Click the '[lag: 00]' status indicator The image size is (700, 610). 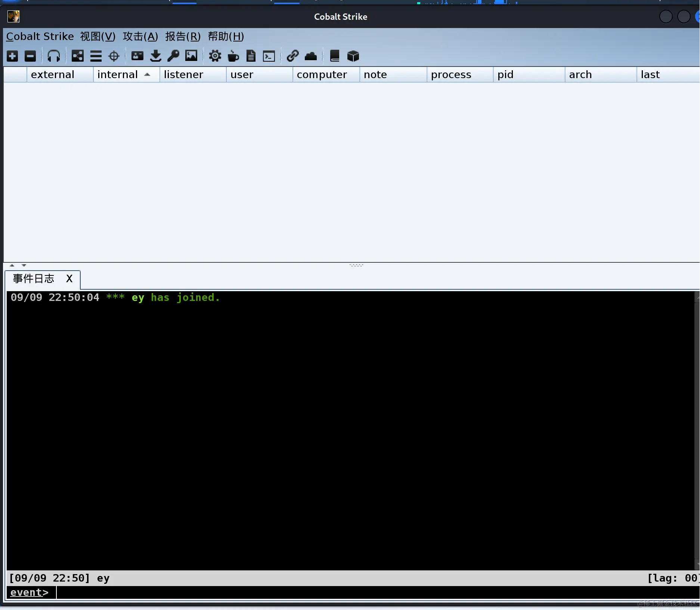[x=673, y=578]
